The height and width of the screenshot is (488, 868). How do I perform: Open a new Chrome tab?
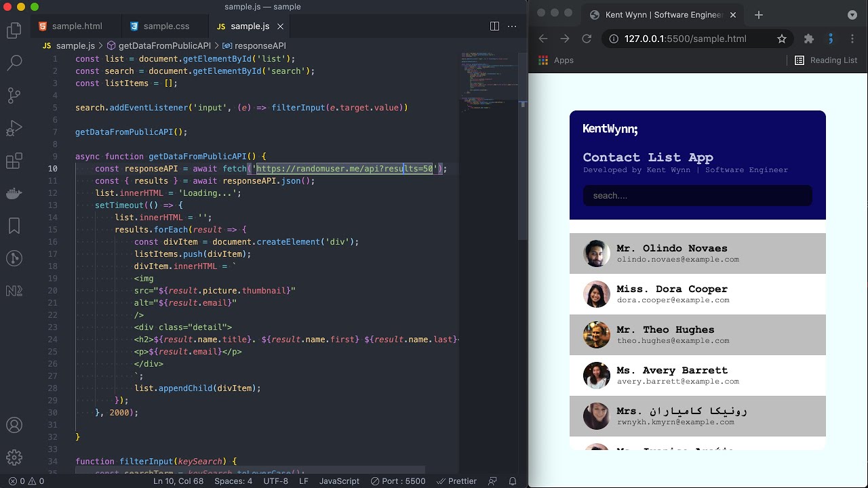[759, 14]
